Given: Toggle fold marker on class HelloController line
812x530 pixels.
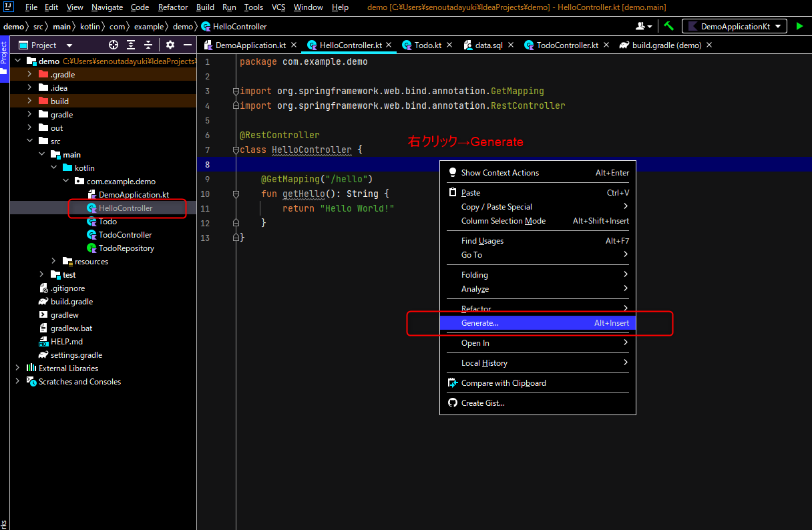Looking at the screenshot, I should point(235,150).
